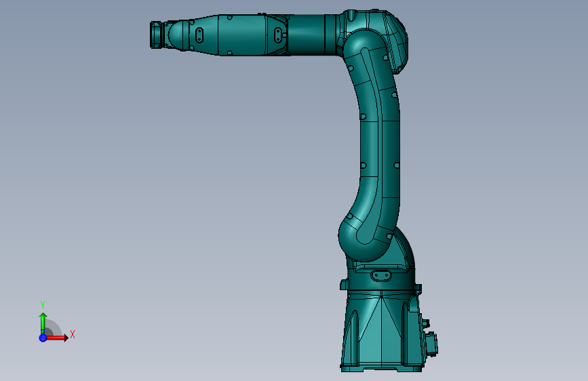The width and height of the screenshot is (588, 381).
Task: Select the robot's wrist end flange
Action: coord(157,35)
